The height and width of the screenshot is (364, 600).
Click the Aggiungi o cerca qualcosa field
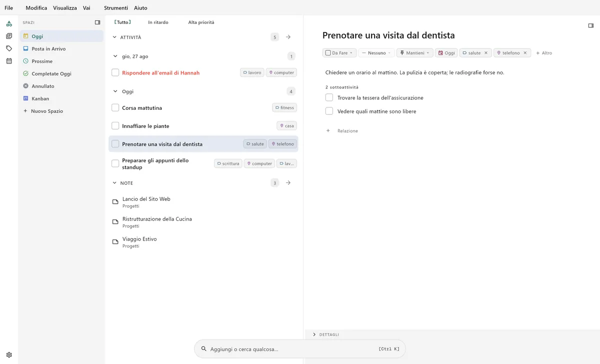300,349
